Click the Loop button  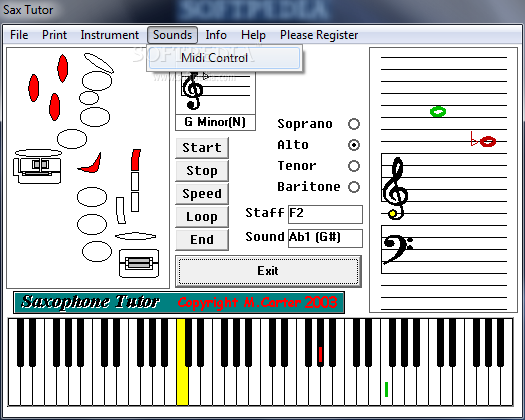(x=202, y=217)
